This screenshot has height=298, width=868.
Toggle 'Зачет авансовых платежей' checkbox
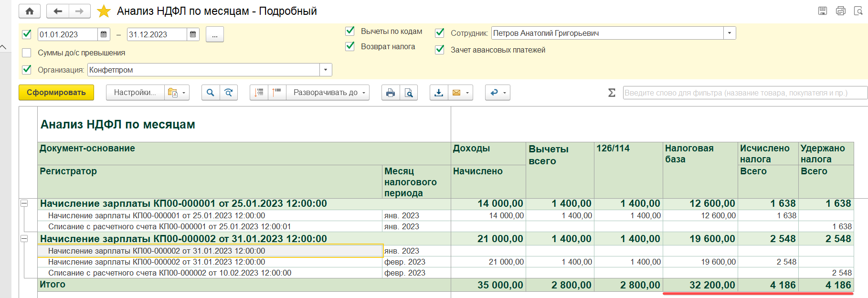(x=440, y=50)
